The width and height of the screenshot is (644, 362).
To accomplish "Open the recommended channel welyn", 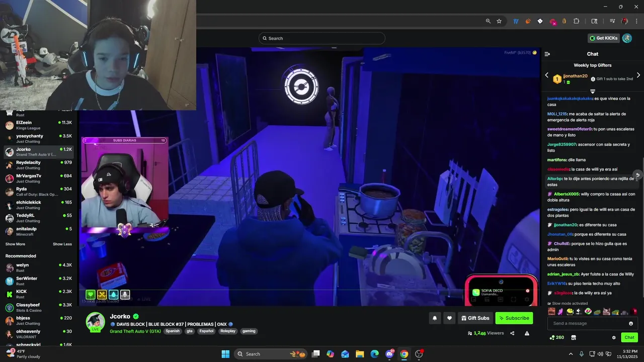I will (x=39, y=267).
